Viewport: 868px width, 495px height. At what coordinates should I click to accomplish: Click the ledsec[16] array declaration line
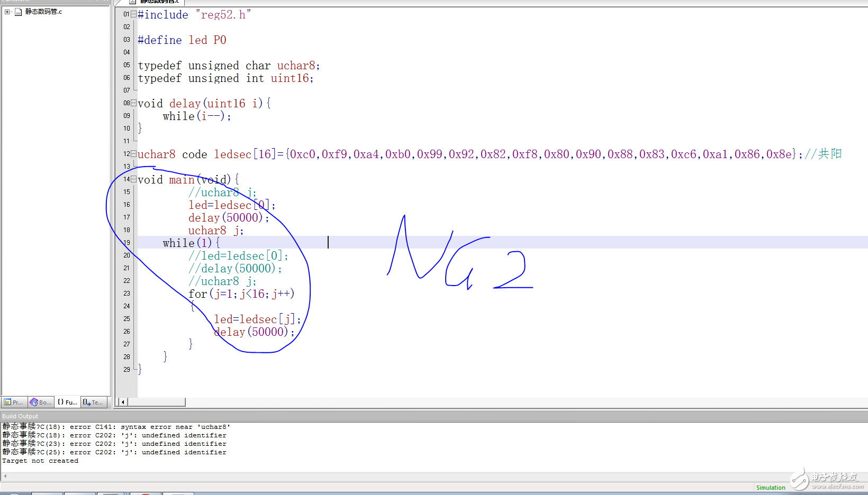(x=470, y=154)
